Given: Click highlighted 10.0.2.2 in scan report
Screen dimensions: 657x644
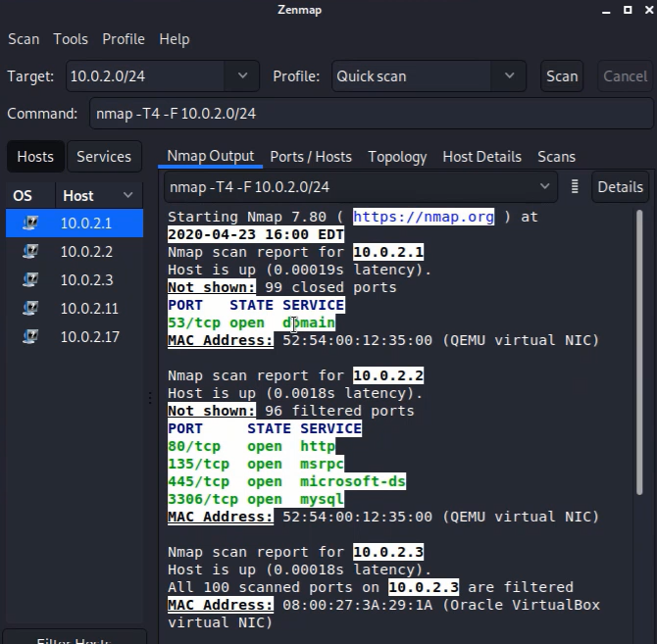Looking at the screenshot, I should 388,375.
